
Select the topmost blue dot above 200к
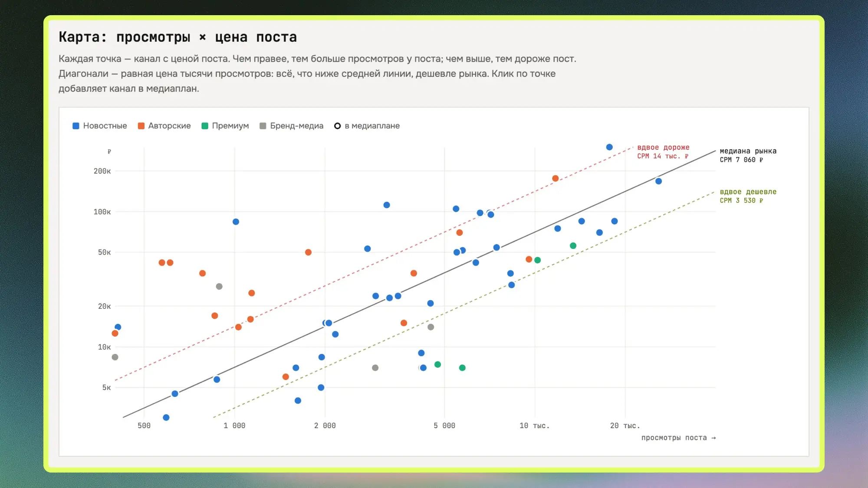click(609, 147)
